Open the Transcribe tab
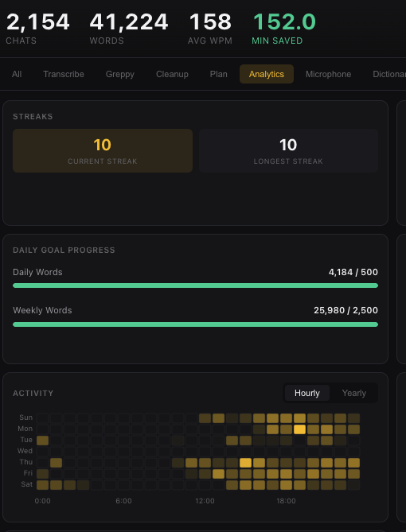Image resolution: width=406 pixels, height=532 pixels. (x=64, y=74)
